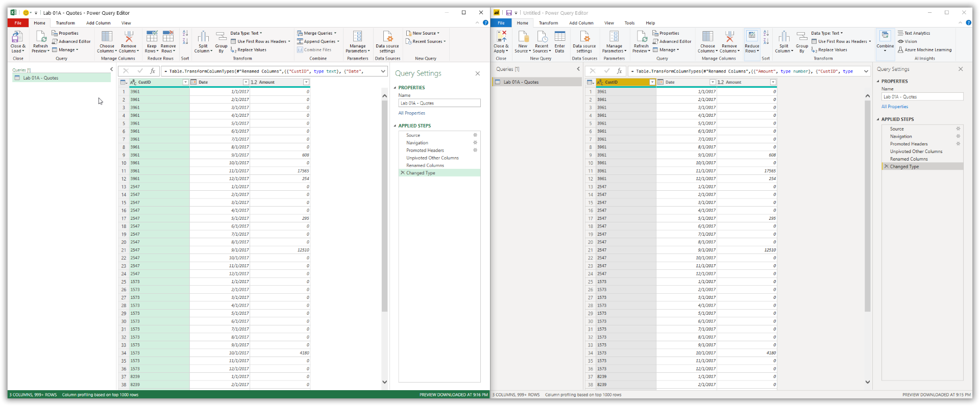Click Group By in the Power BI editor
980x406 pixels.
click(x=802, y=41)
